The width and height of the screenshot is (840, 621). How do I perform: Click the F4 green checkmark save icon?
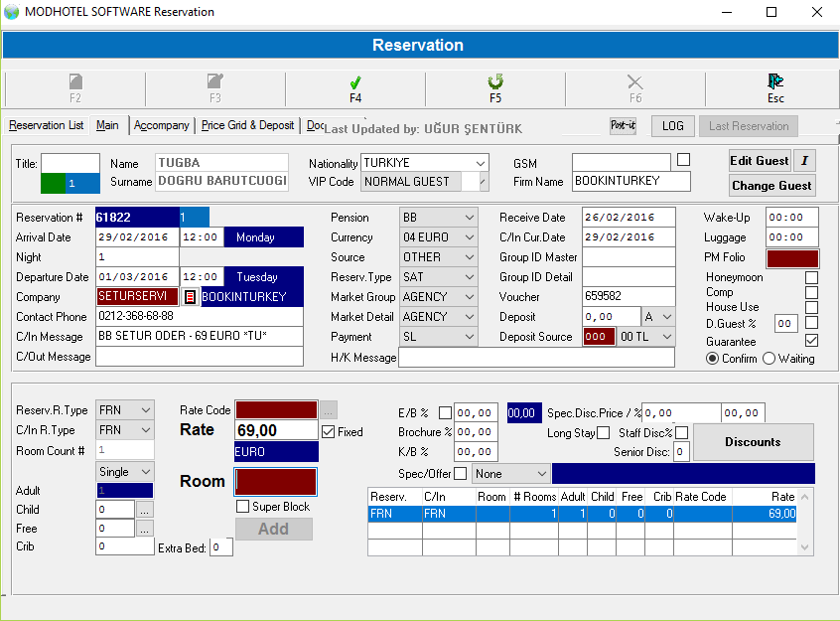354,83
